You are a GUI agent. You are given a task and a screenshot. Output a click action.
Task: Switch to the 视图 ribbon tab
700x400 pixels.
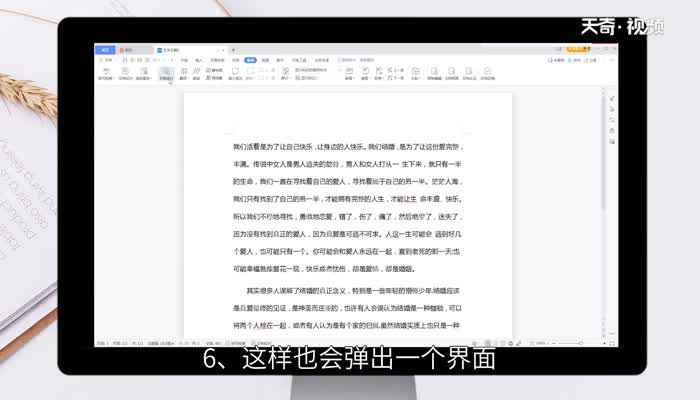(265, 60)
